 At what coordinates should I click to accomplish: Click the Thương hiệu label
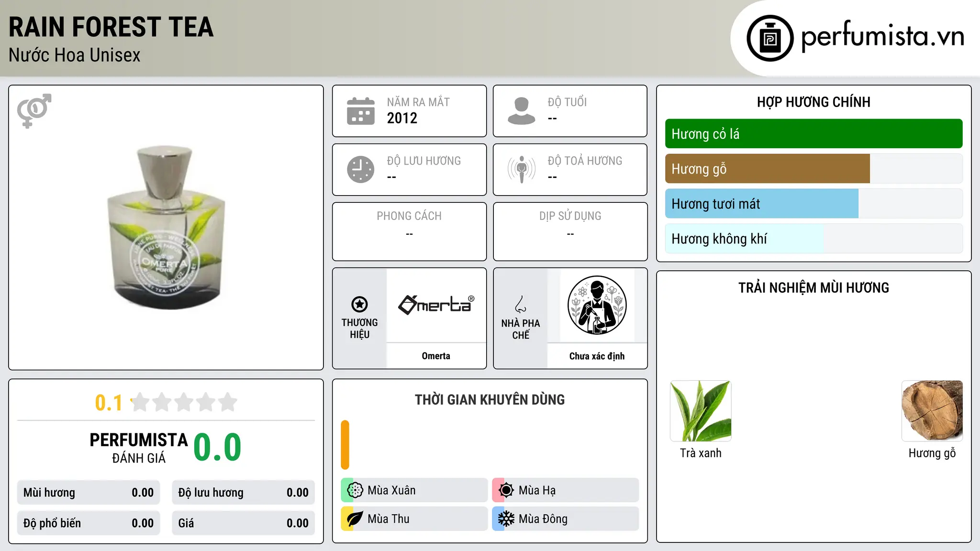[359, 329]
